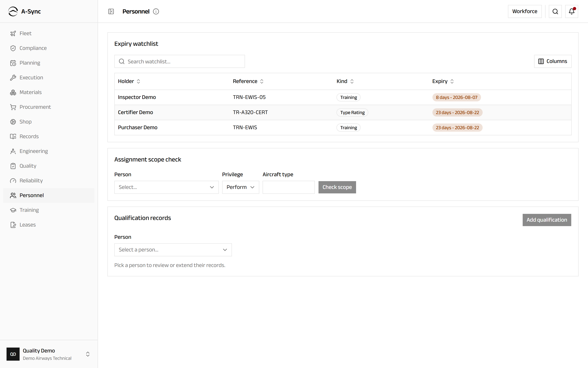Click the Reliability gauge icon
The image size is (588, 368).
13,181
